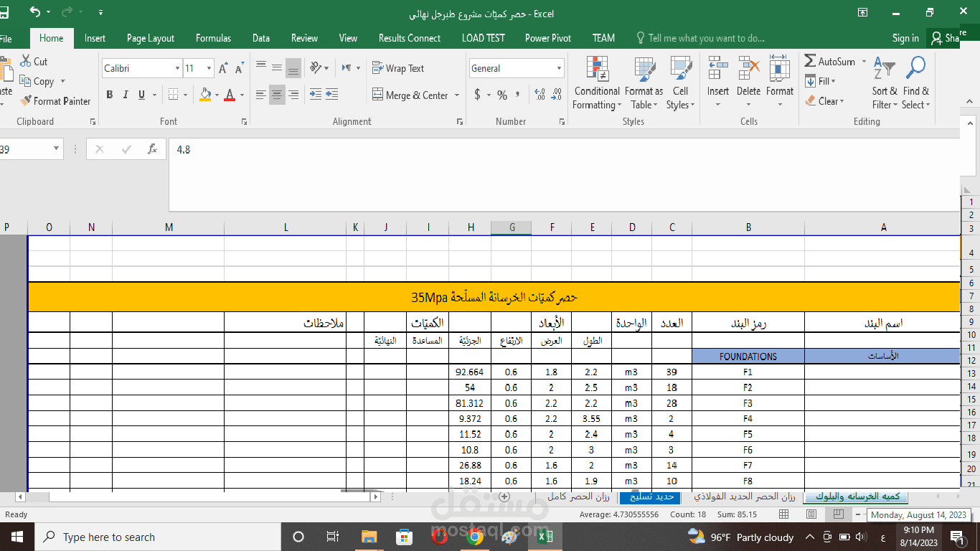Image resolution: width=980 pixels, height=551 pixels.
Task: Open Clear button in Editing group
Action: pyautogui.click(x=824, y=101)
